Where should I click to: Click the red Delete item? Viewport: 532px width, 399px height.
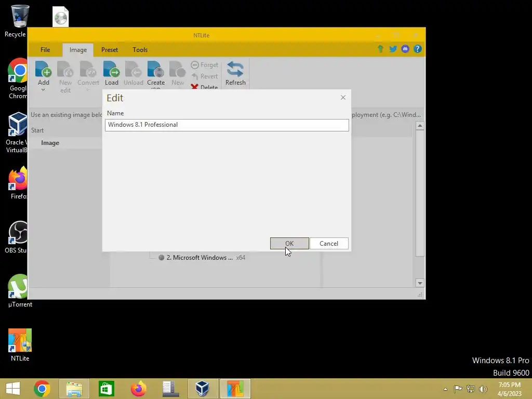[205, 87]
